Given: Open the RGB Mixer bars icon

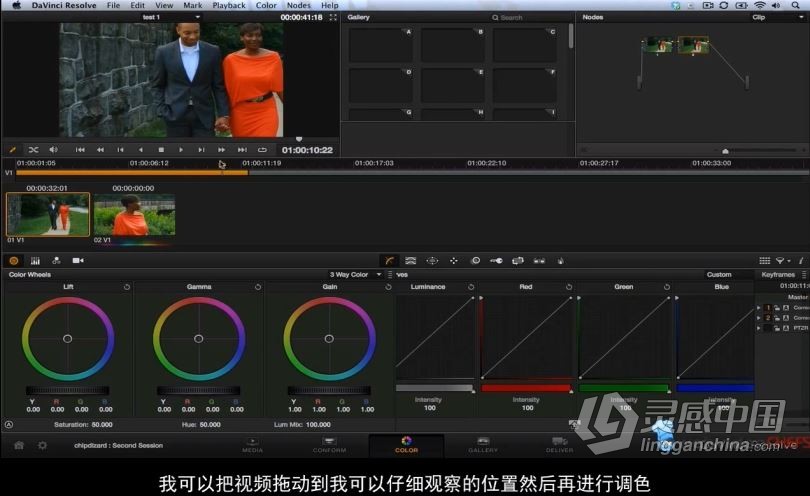Looking at the screenshot, I should [x=35, y=261].
